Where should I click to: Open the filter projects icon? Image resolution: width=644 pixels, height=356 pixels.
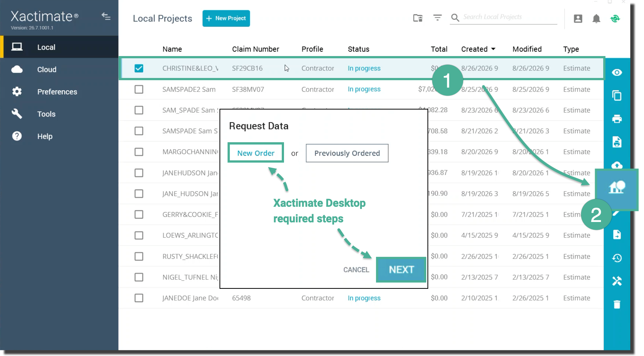point(437,17)
